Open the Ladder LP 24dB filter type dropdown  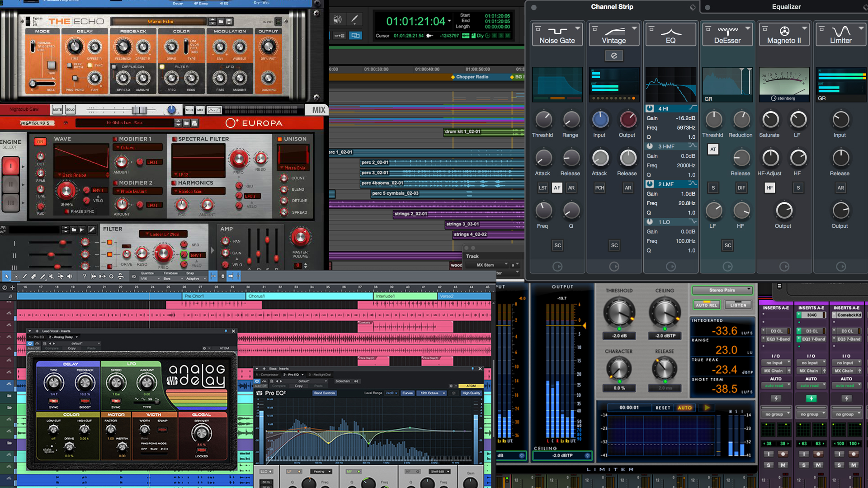pyautogui.click(x=163, y=234)
